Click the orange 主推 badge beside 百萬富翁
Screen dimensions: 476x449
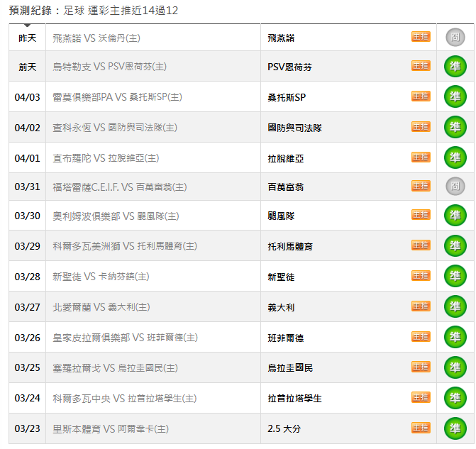[421, 186]
